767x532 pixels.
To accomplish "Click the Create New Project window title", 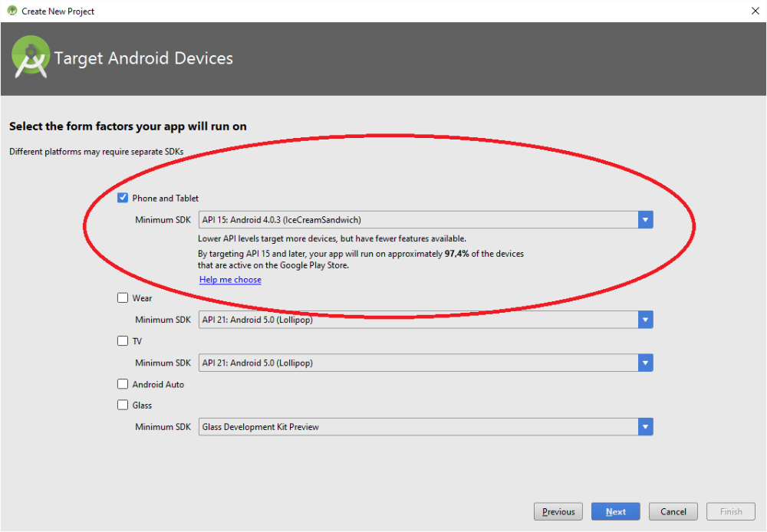I will [x=58, y=11].
